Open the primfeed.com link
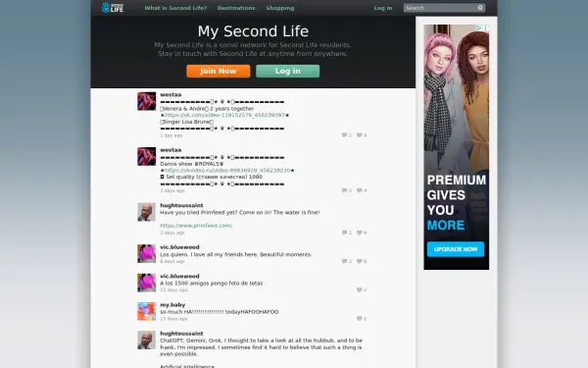Screen dimensions: 588x368 pos(196,226)
